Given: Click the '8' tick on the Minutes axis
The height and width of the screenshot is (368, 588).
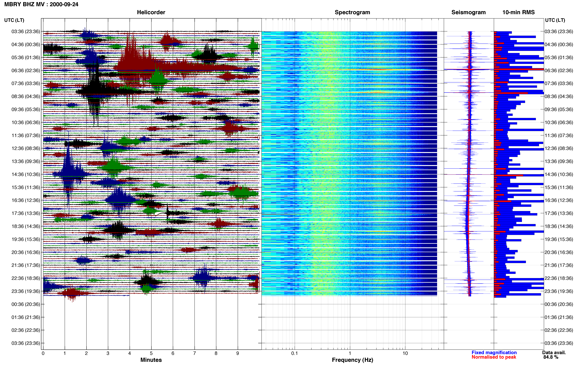Looking at the screenshot, I should coord(216,353).
